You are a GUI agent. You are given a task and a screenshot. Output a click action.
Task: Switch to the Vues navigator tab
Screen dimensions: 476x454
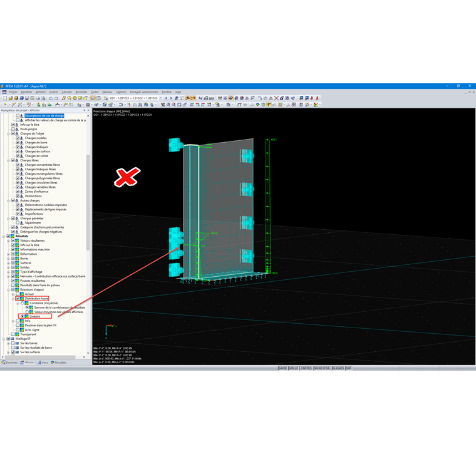tap(43, 363)
